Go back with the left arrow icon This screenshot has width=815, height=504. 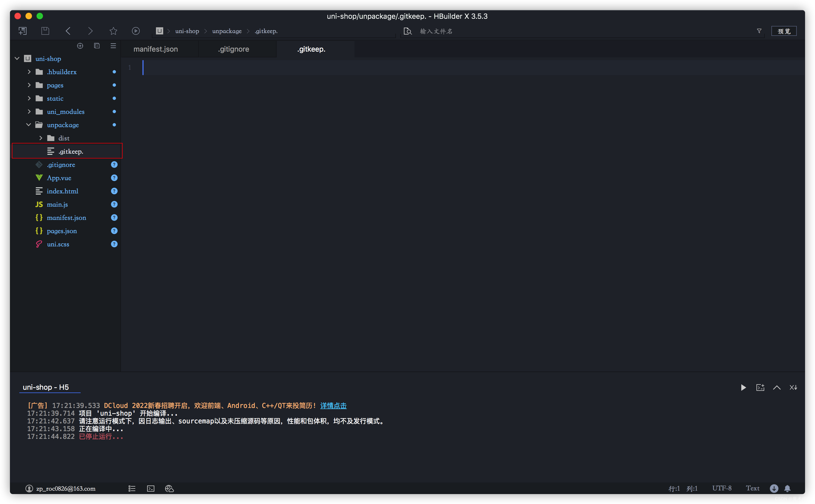pyautogui.click(x=68, y=31)
